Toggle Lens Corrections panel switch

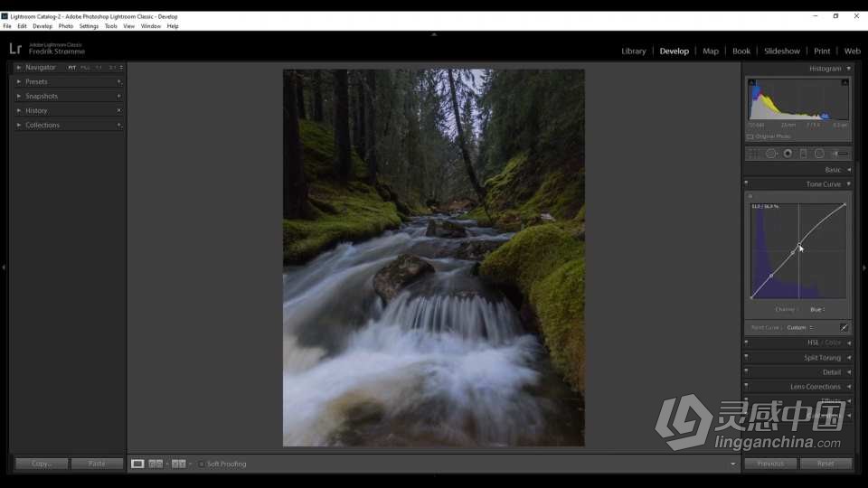(746, 386)
